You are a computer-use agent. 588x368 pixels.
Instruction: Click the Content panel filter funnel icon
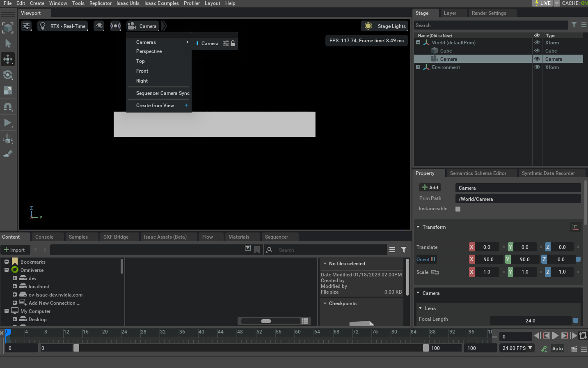coord(404,250)
